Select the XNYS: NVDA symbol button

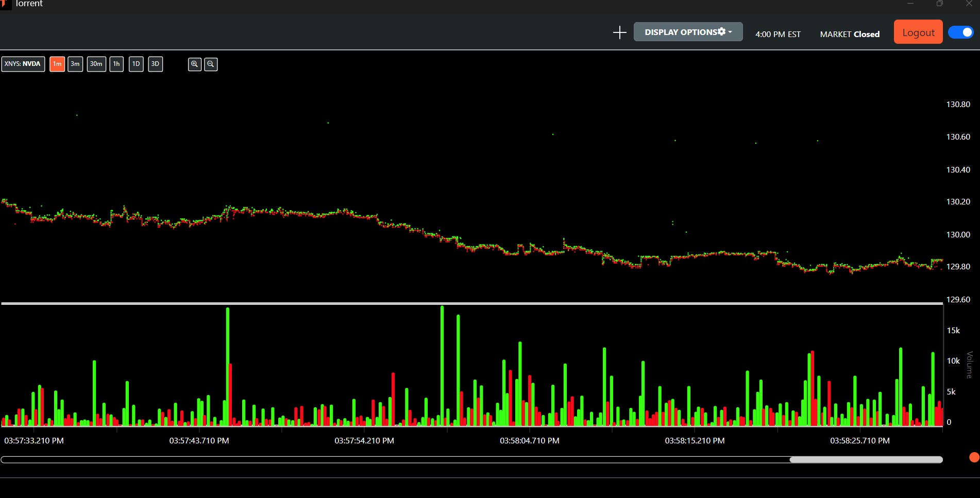[23, 64]
